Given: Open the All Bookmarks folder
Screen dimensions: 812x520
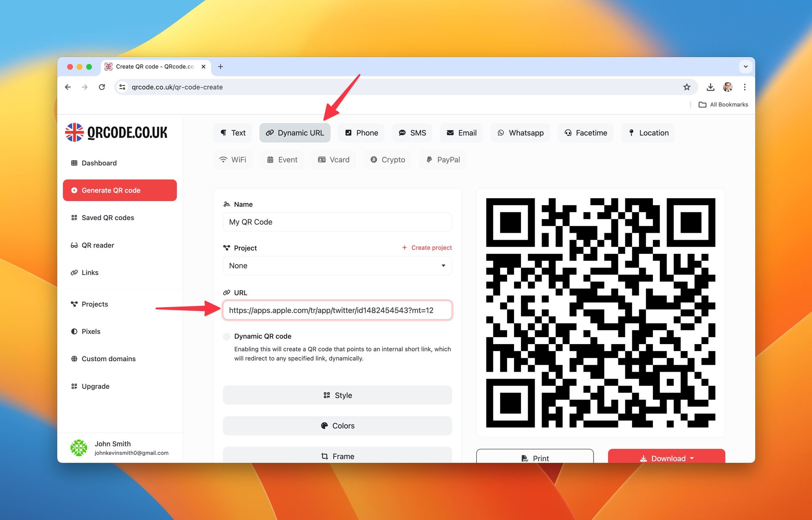Looking at the screenshot, I should [723, 104].
